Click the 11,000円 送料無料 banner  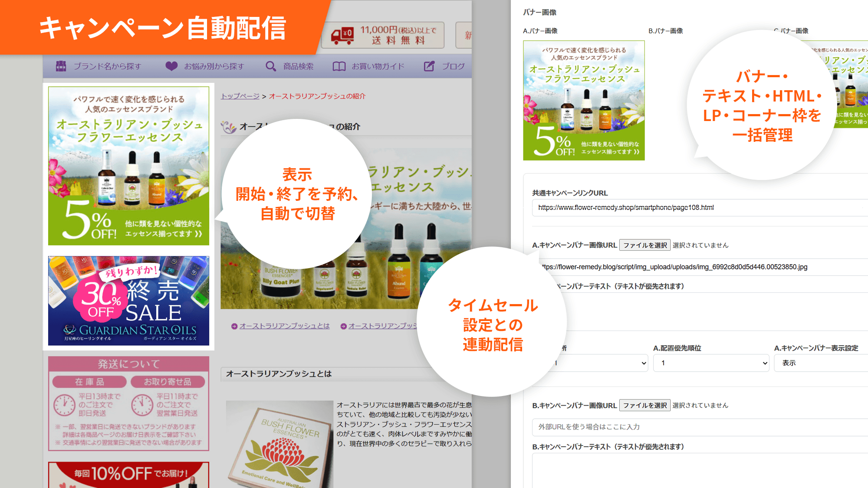(x=383, y=35)
